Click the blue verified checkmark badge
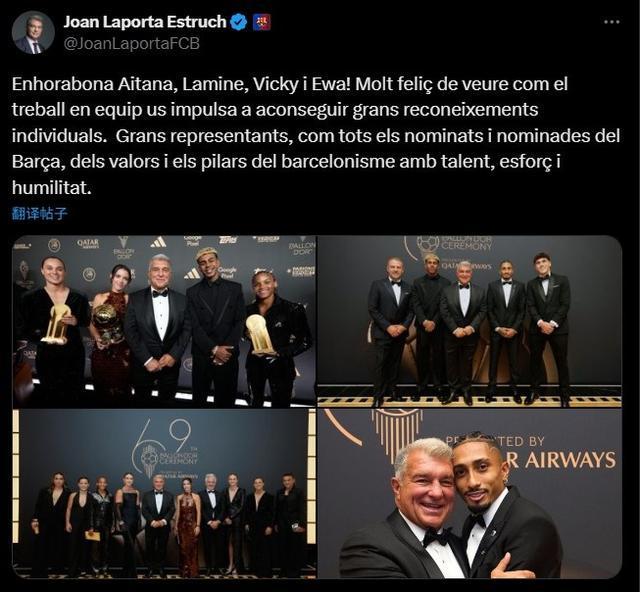The image size is (640, 592). point(239,22)
